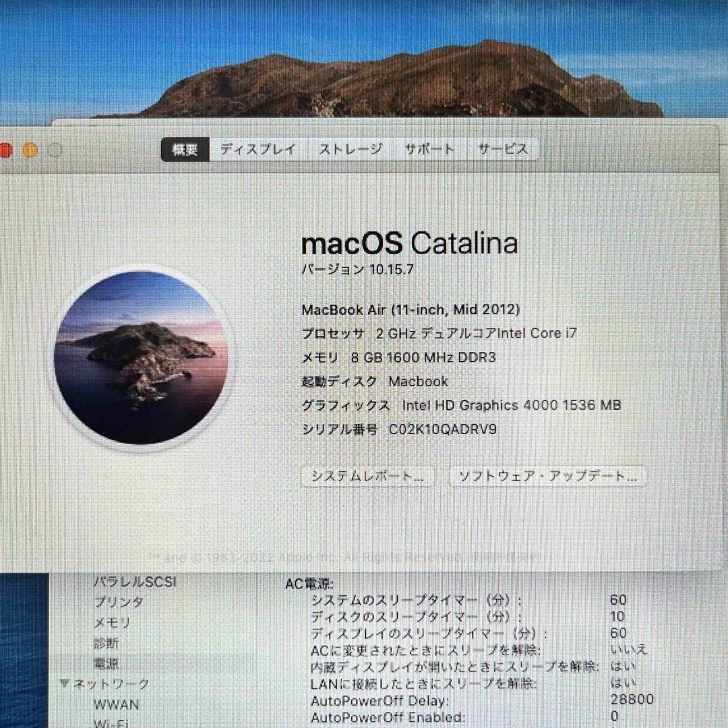Click the LANに接続したときにスリープを解除 row label

pyautogui.click(x=424, y=683)
